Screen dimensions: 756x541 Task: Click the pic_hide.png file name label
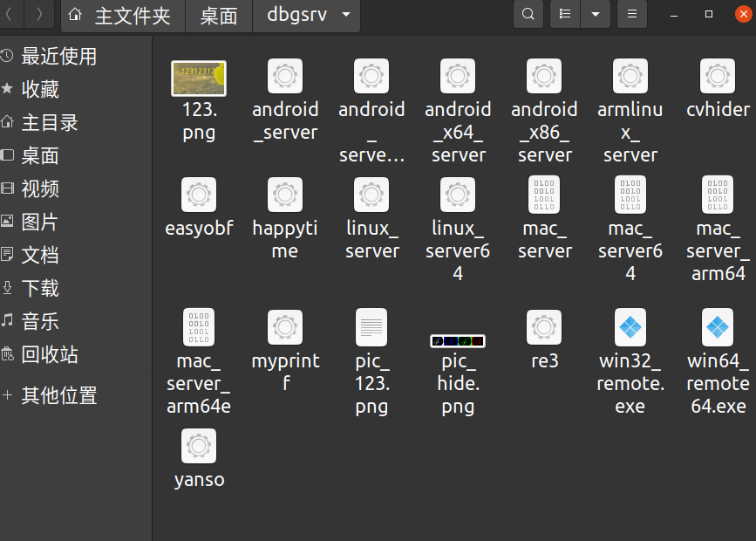pyautogui.click(x=458, y=384)
